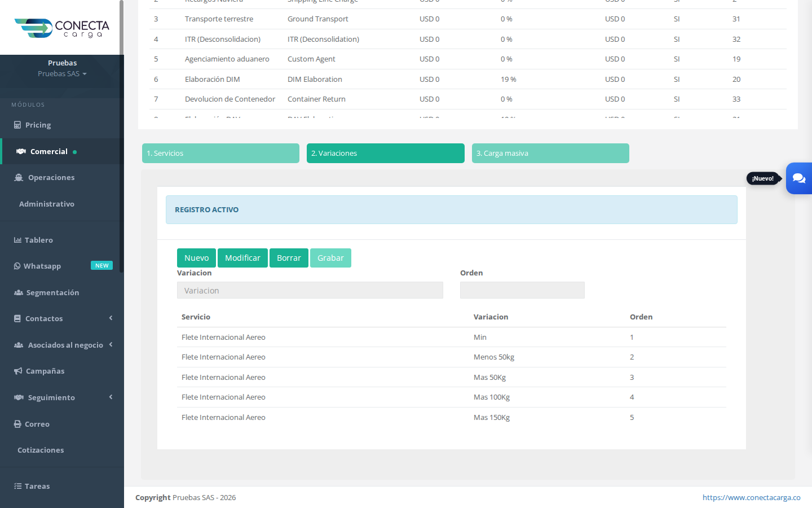
Task: Click the Elaboración DIM service row
Action: pos(468,79)
